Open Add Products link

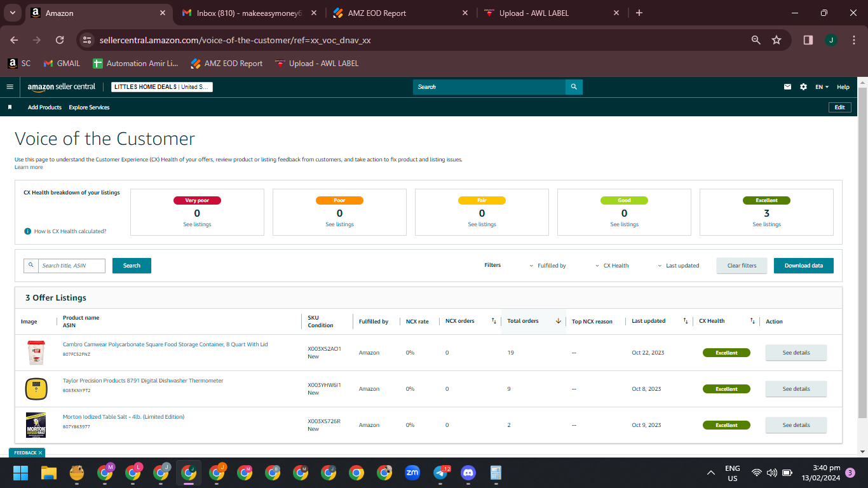[44, 107]
